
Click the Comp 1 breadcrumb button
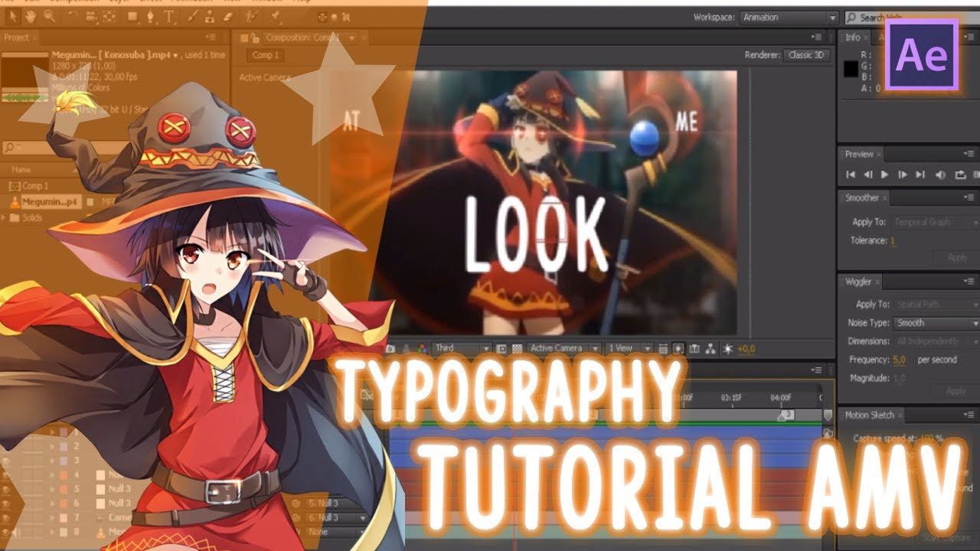coord(266,55)
